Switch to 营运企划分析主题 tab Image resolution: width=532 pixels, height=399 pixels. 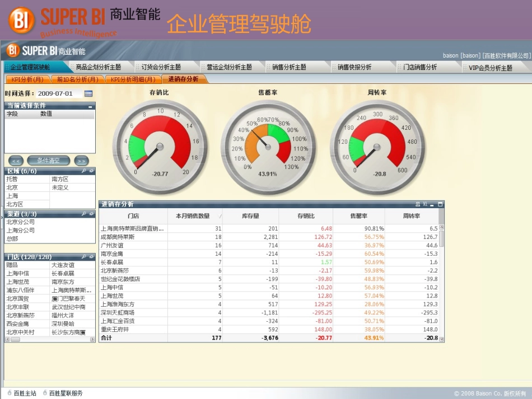point(230,67)
